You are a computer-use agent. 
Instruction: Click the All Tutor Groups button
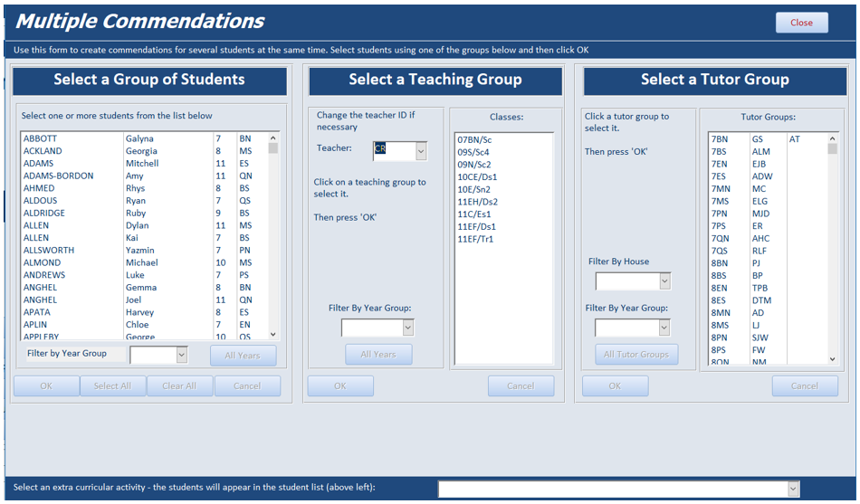coord(636,355)
